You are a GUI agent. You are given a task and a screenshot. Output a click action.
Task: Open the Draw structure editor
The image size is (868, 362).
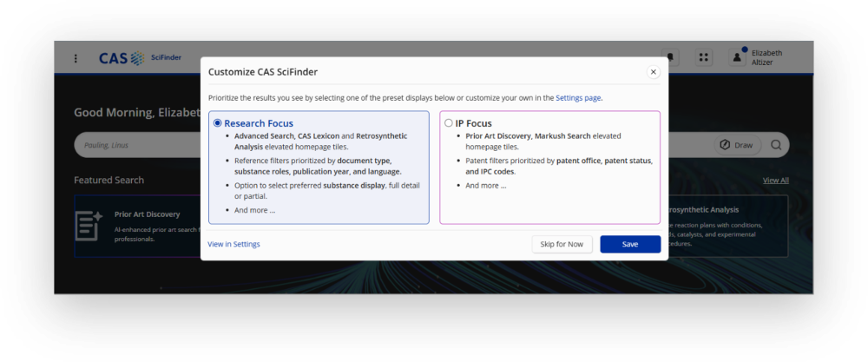pos(737,145)
